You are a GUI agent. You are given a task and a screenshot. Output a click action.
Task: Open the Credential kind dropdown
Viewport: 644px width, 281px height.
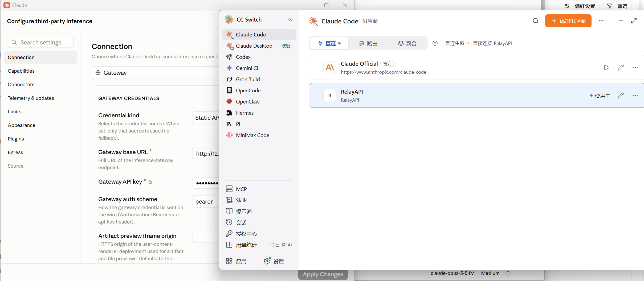[x=206, y=118]
